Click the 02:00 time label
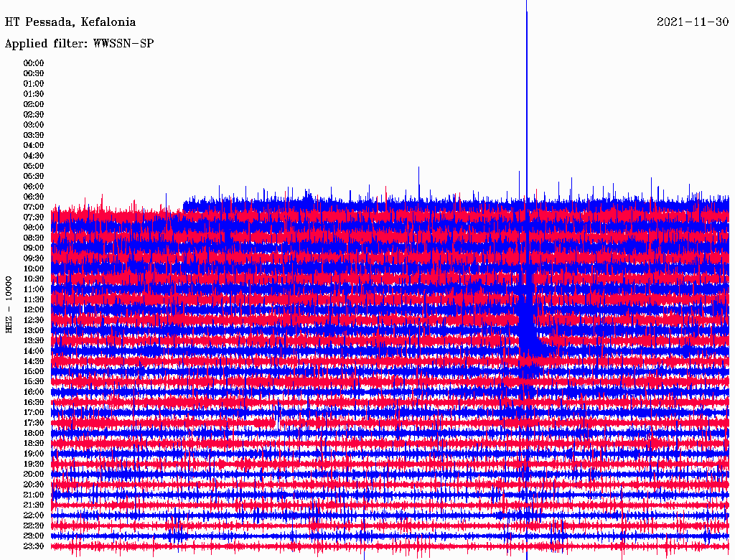735x560 pixels. pos(34,105)
